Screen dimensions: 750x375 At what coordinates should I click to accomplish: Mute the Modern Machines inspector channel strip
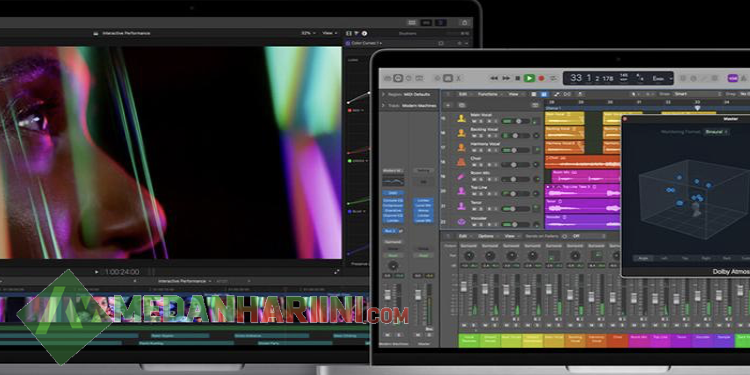pyautogui.click(x=387, y=335)
